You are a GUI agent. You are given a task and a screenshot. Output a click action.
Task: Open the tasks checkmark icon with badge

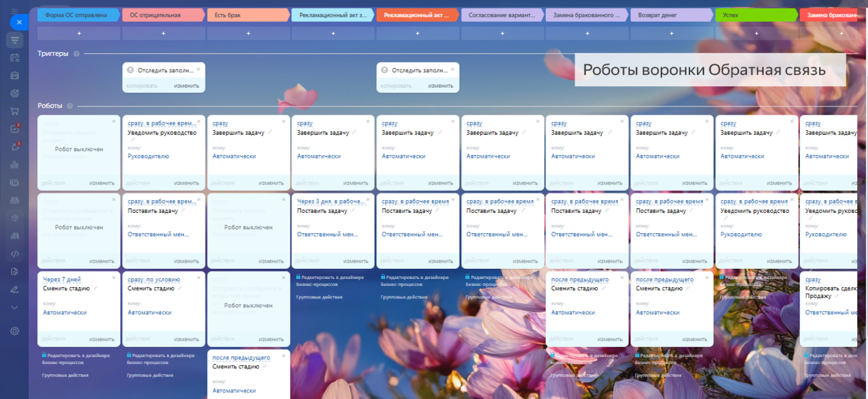coord(15,129)
